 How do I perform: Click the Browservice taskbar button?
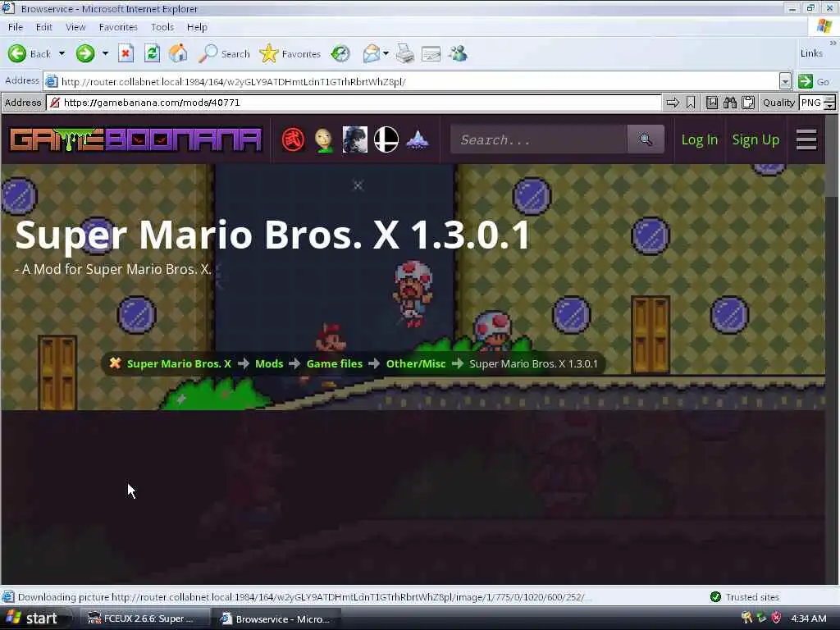(x=277, y=619)
